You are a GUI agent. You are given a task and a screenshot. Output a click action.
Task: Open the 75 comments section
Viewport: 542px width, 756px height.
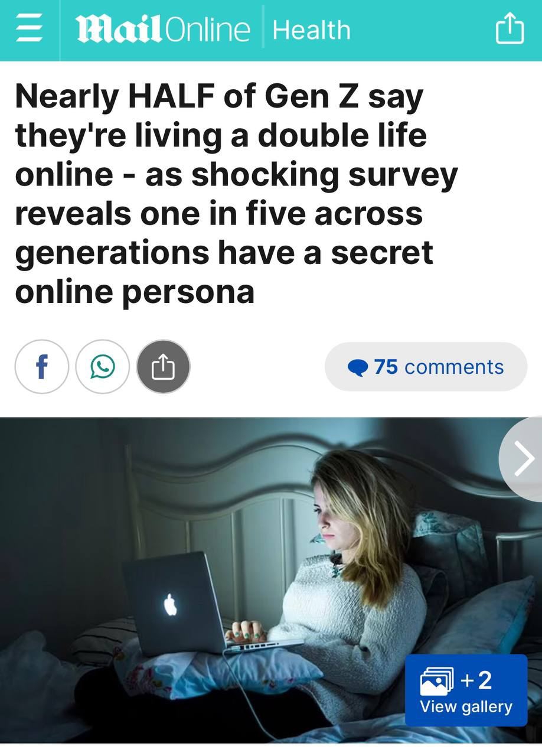[x=426, y=367]
